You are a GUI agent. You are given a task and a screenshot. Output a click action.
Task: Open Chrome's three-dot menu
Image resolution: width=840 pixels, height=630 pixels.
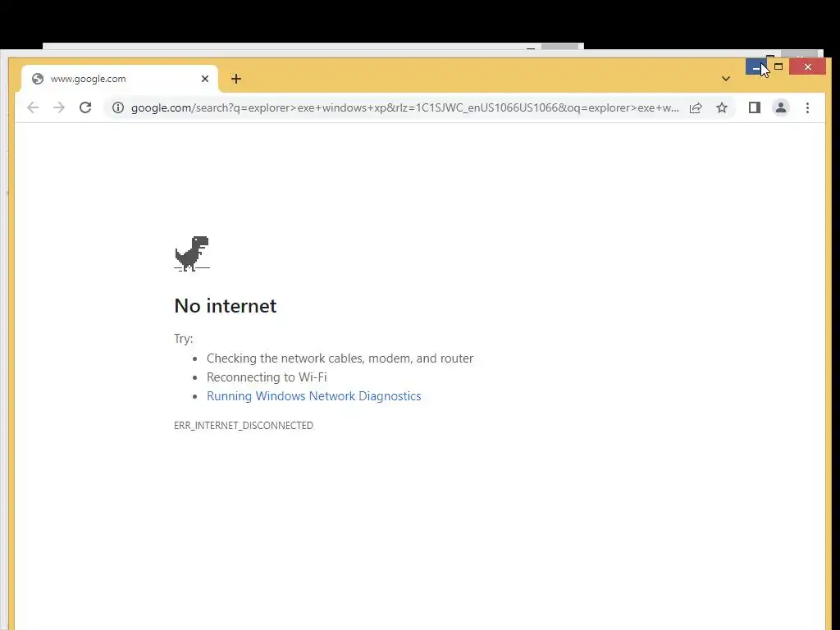[x=807, y=107]
